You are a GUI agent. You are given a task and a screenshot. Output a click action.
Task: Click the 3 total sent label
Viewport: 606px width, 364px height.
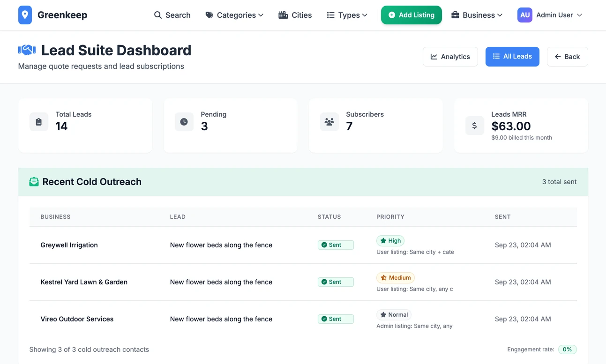560,182
